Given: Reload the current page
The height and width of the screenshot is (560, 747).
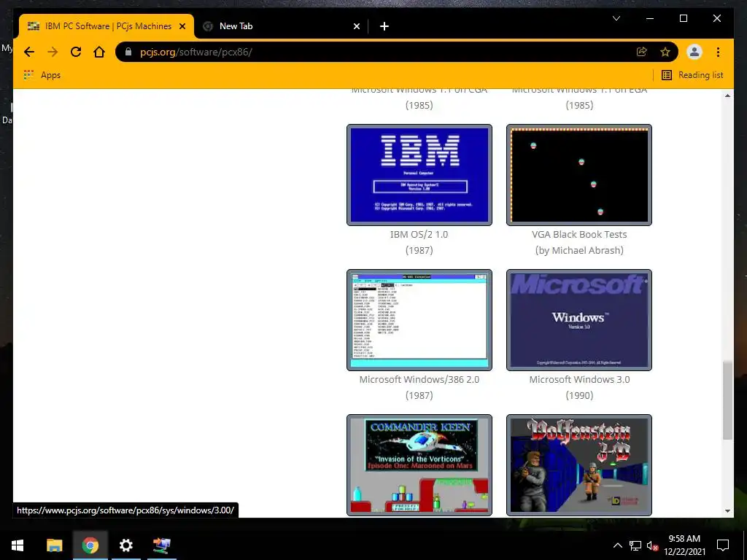Looking at the screenshot, I should pos(76,52).
